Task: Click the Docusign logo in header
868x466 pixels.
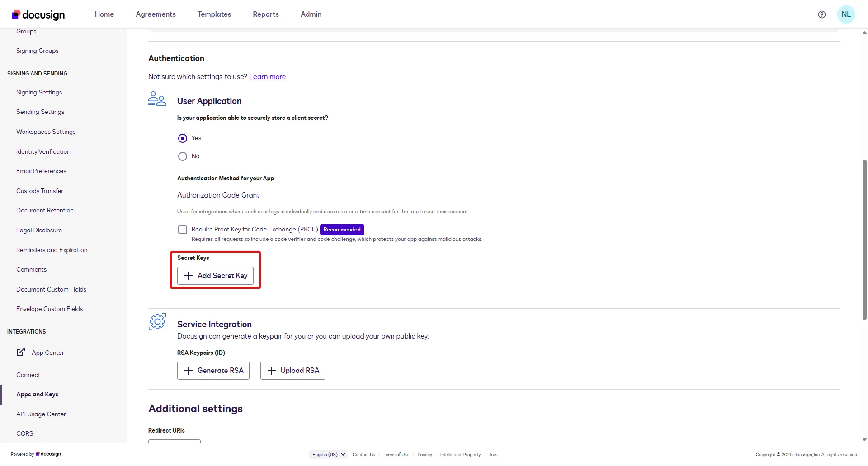Action: click(38, 14)
